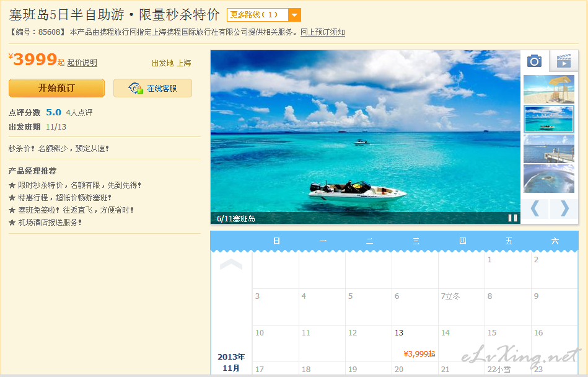Click calendar date 22小雪
The image size is (588, 377).
click(x=499, y=370)
